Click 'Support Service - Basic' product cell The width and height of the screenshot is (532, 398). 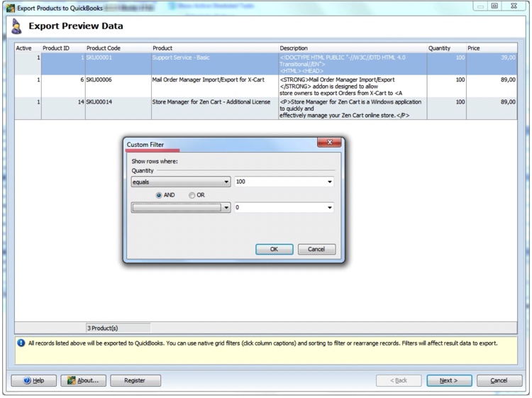(x=215, y=64)
